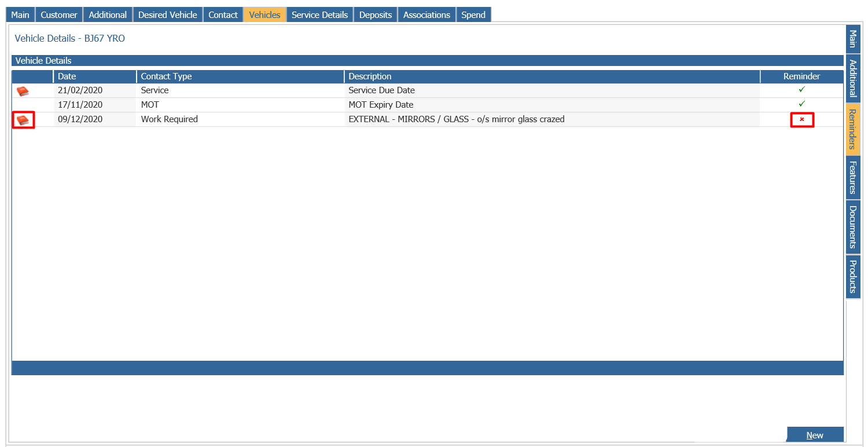Screen dimensions: 868x447
Task: Select the vertical Additional side tab
Action: point(853,78)
